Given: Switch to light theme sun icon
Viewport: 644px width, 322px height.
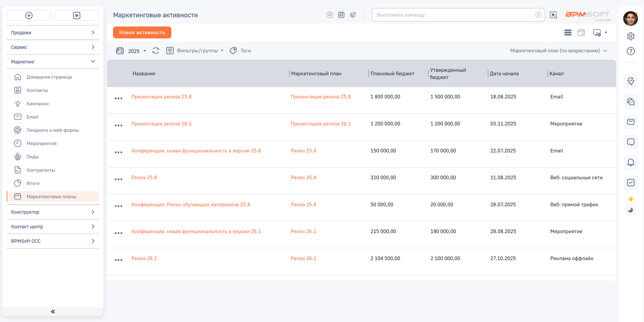Looking at the screenshot, I should coord(631,199).
